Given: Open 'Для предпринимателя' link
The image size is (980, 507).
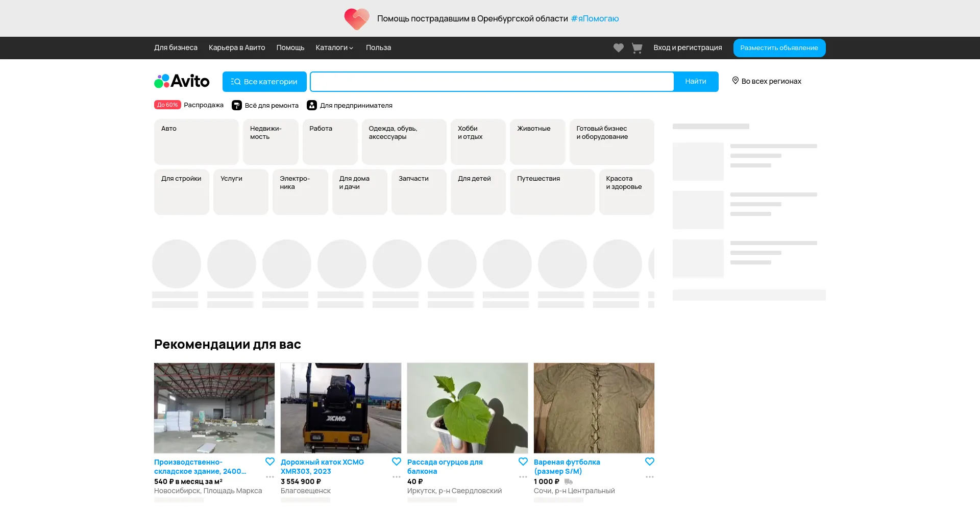Looking at the screenshot, I should coord(356,105).
